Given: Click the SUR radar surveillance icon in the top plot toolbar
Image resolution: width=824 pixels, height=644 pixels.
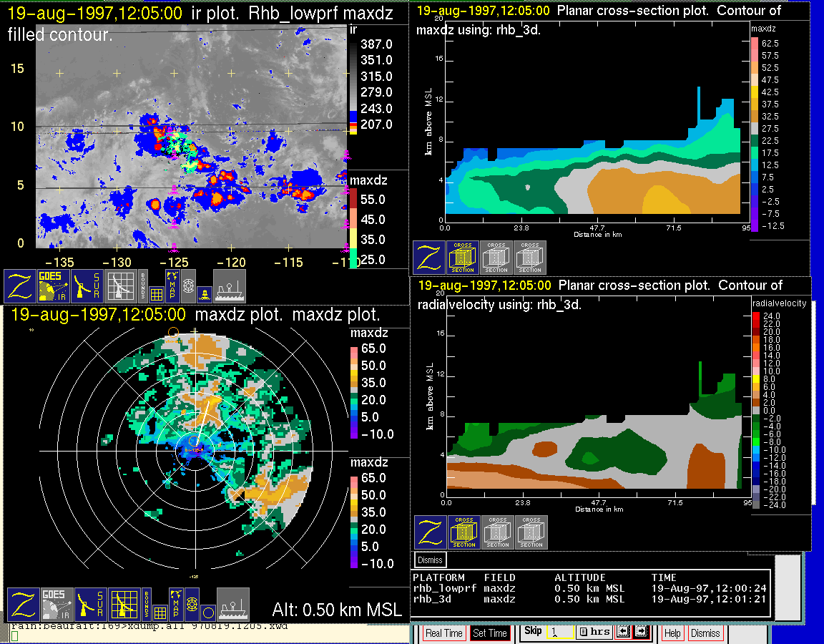Looking at the screenshot, I should [x=88, y=286].
